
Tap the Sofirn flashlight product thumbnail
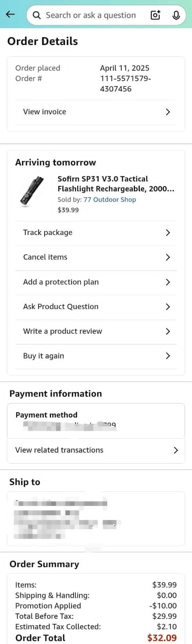click(x=33, y=191)
